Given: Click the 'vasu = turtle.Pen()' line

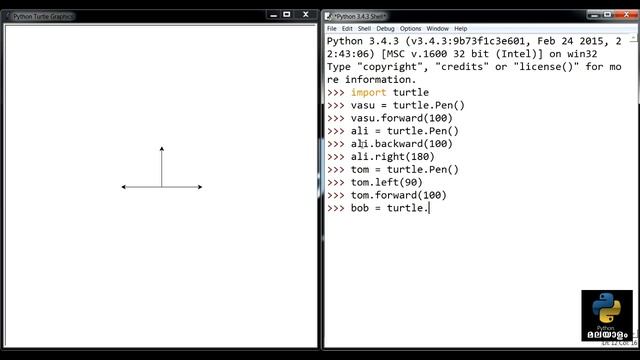Looking at the screenshot, I should coord(408,105).
